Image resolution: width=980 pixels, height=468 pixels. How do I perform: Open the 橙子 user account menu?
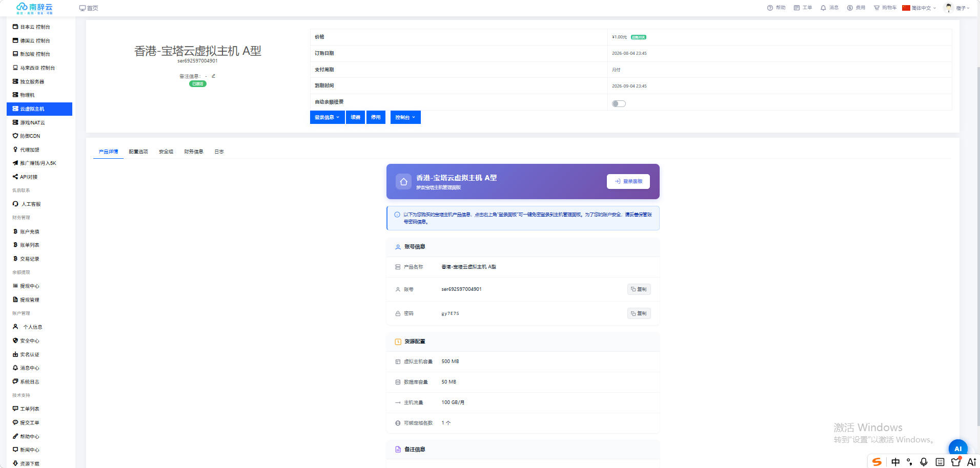(963, 8)
